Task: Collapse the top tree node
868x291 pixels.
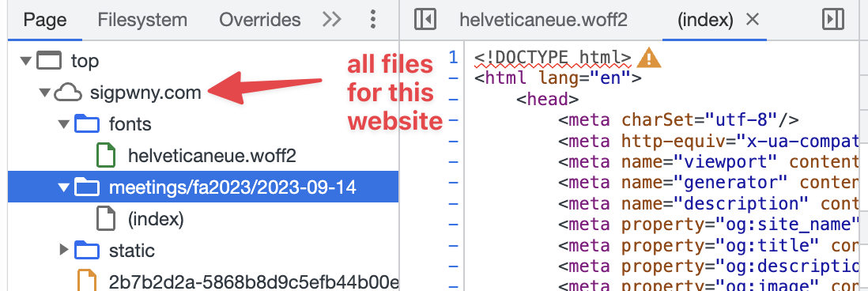Action: click(25, 60)
